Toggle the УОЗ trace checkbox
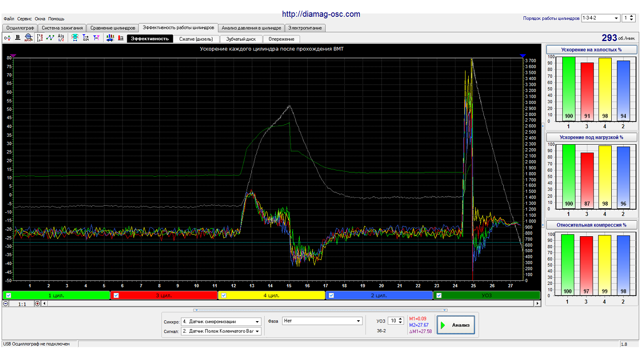The image size is (644, 349). tap(439, 295)
